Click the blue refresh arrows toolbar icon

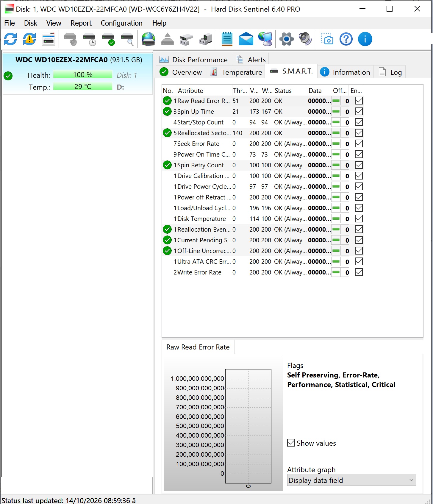click(10, 39)
